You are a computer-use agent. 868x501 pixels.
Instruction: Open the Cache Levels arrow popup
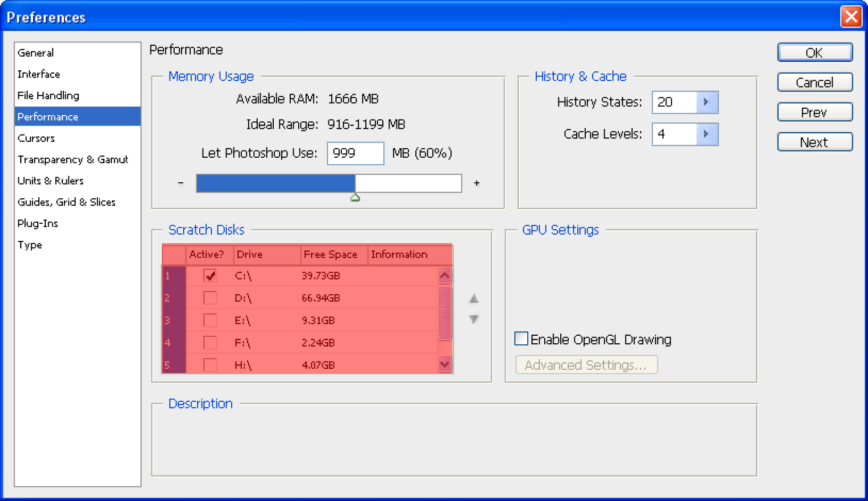tap(707, 134)
